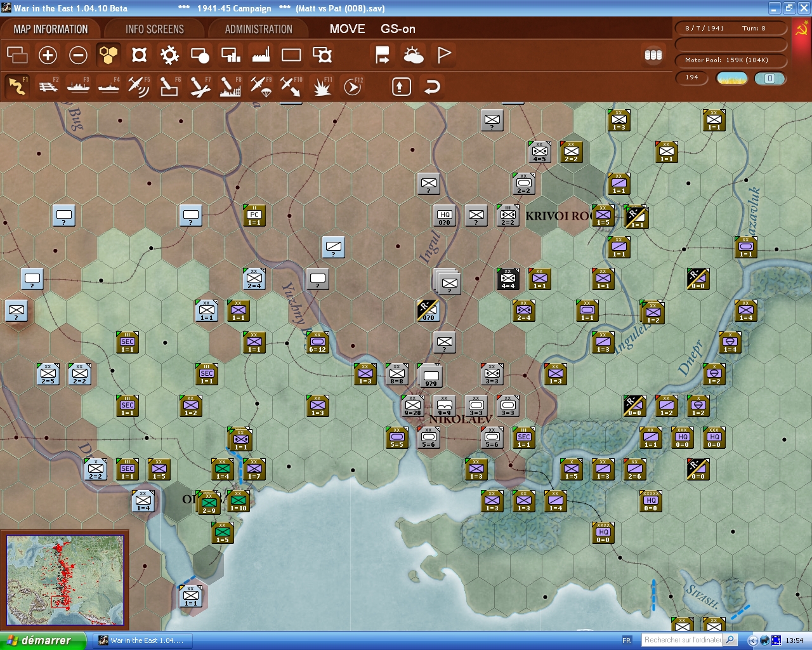Open the démarrer Start menu
This screenshot has height=650, width=812.
point(43,640)
